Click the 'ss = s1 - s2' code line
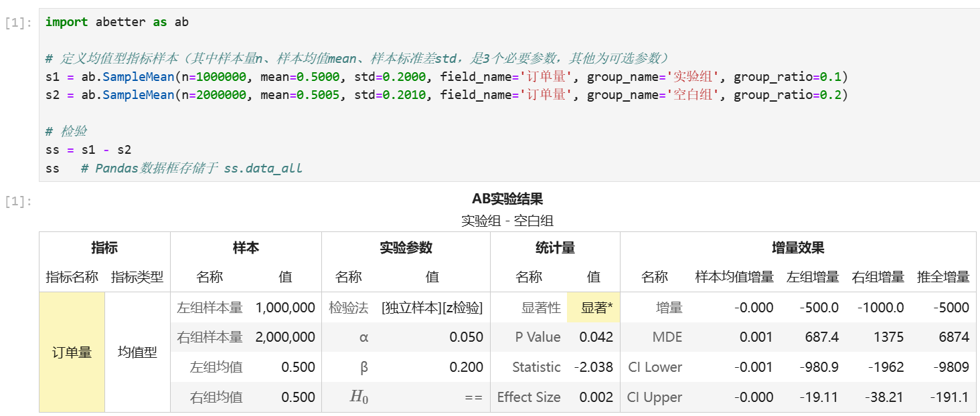 click(x=88, y=149)
